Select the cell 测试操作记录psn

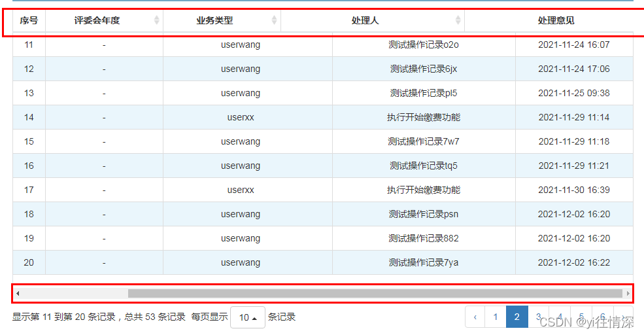(x=424, y=214)
